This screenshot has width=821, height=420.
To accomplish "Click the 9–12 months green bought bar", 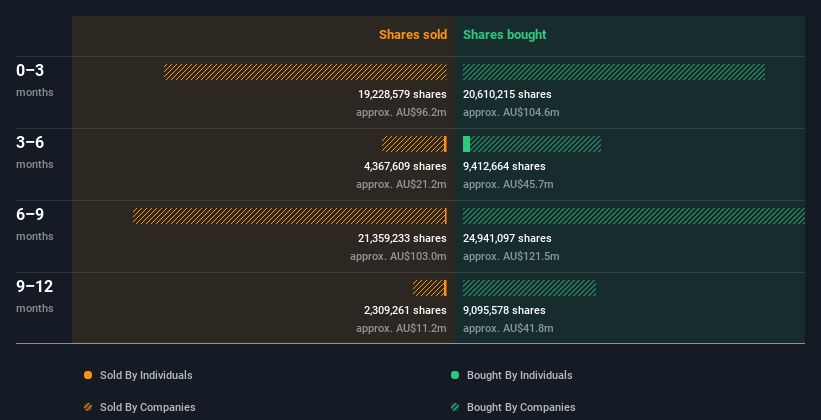I will pyautogui.click(x=529, y=288).
